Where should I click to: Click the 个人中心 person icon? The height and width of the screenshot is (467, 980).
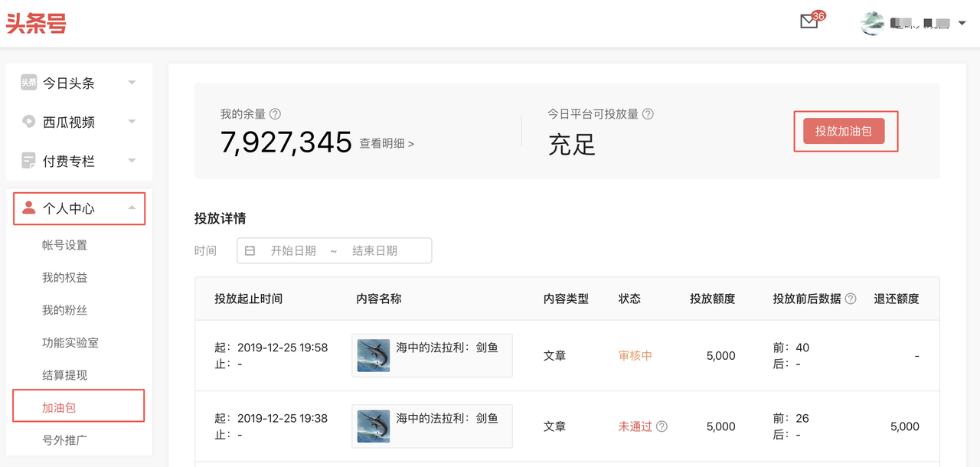[28, 208]
